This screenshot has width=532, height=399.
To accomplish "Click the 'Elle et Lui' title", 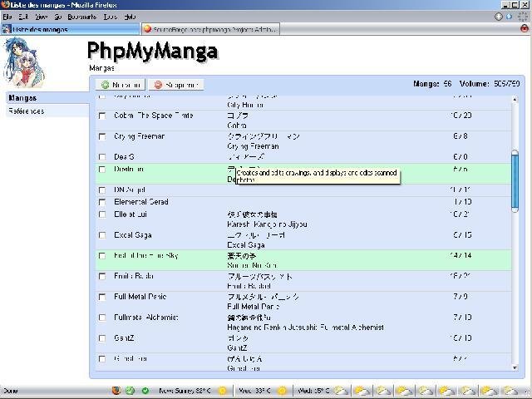I will 131,214.
